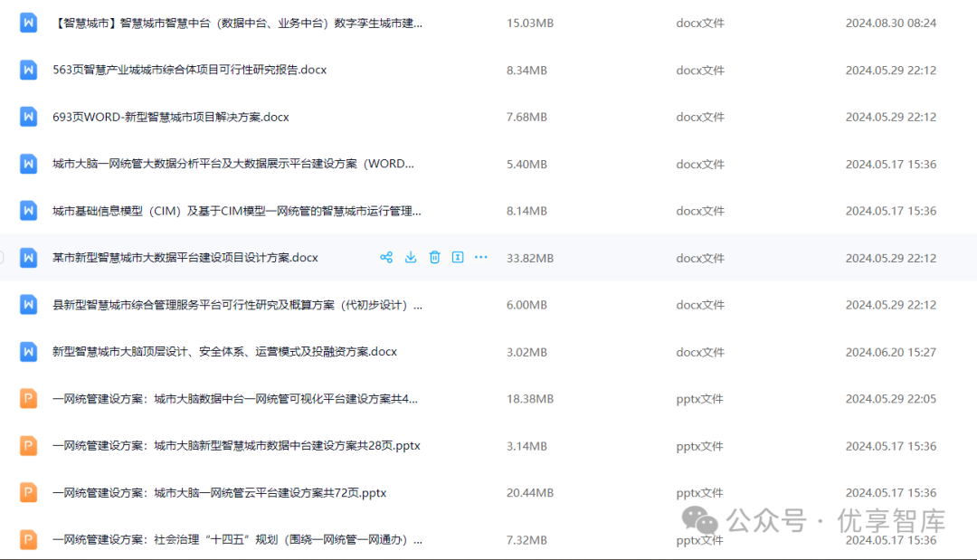The height and width of the screenshot is (560, 977).
Task: Click date 2024.06.20 15:27
Action: point(891,352)
